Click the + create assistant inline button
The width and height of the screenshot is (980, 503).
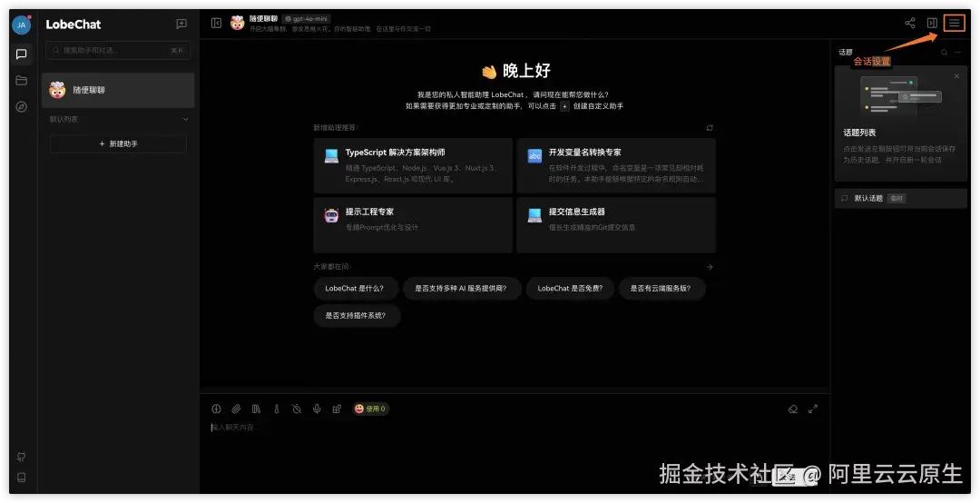[564, 106]
